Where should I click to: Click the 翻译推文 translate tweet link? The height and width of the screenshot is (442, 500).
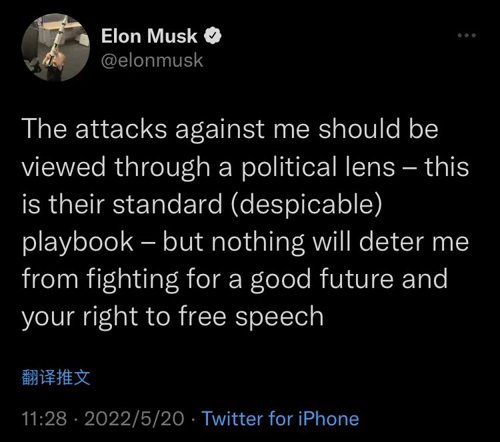click(x=56, y=377)
